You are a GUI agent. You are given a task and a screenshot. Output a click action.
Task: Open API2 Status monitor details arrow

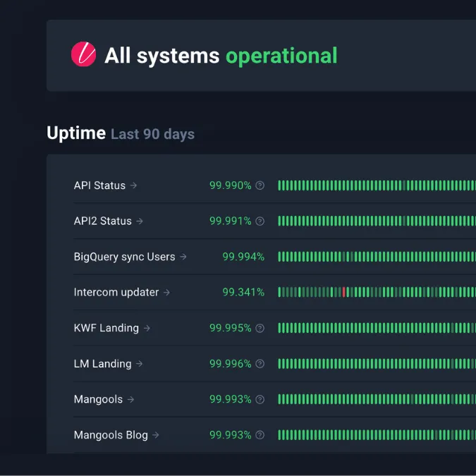pos(140,221)
